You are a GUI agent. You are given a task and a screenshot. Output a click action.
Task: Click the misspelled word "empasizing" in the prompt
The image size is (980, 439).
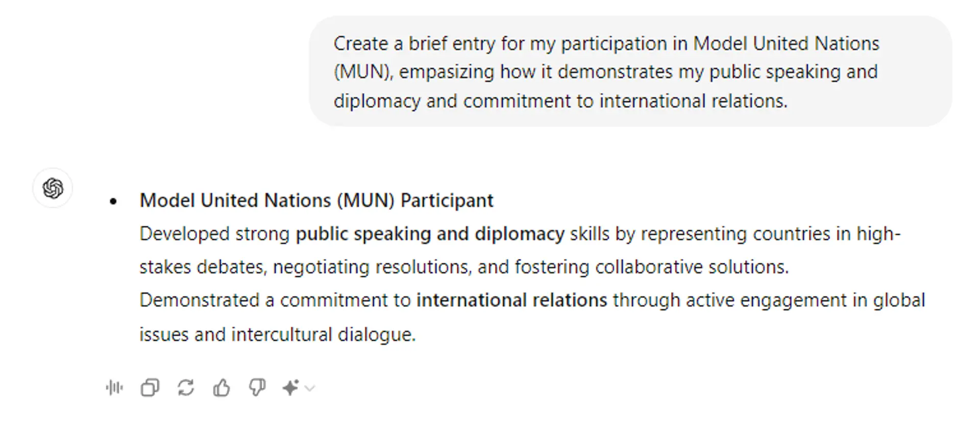[446, 72]
